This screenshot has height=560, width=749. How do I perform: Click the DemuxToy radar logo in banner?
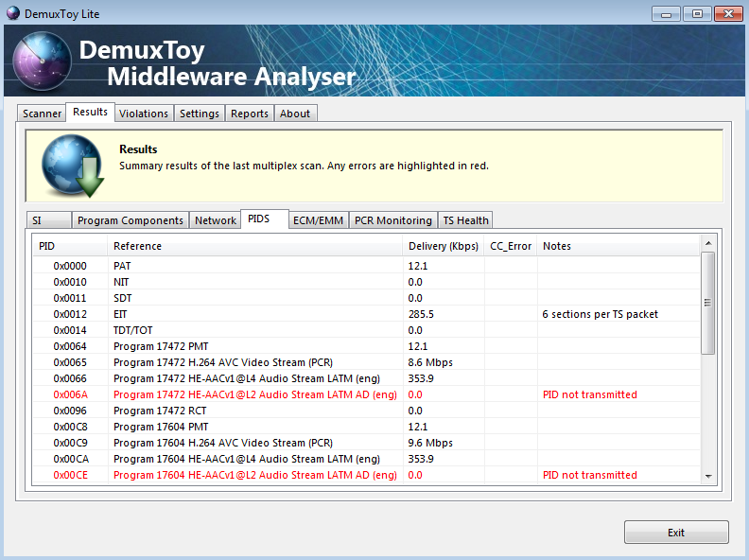42,61
